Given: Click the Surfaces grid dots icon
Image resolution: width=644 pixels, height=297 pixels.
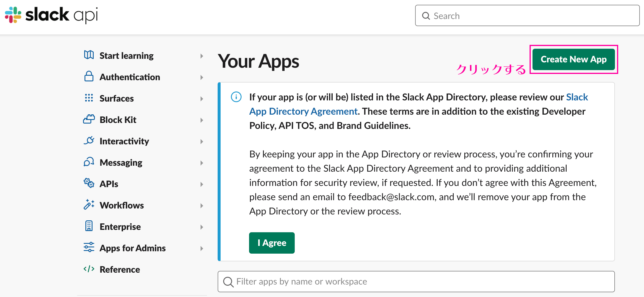Looking at the screenshot, I should pyautogui.click(x=89, y=98).
